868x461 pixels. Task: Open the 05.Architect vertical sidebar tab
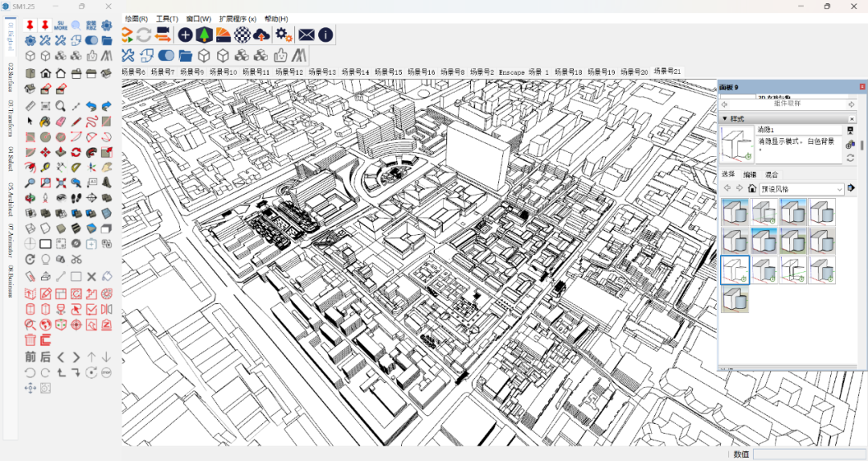[10, 198]
